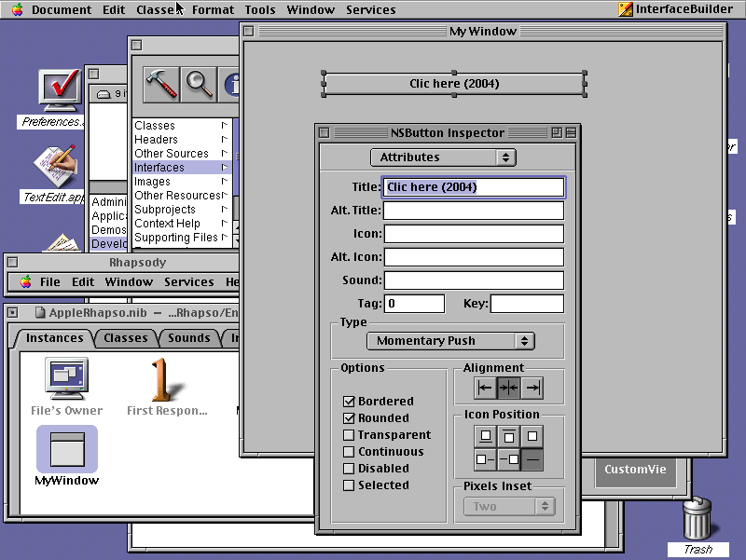The height and width of the screenshot is (560, 746).
Task: Click the Key input field
Action: (x=527, y=303)
